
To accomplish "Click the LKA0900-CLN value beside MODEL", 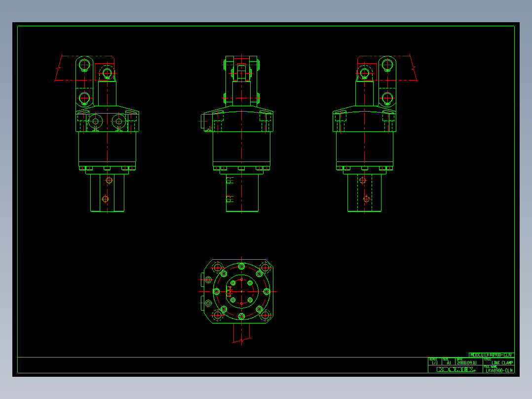I will point(498,355).
